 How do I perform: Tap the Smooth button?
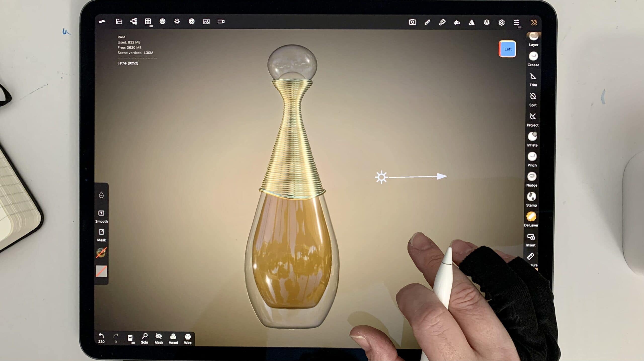point(101,214)
